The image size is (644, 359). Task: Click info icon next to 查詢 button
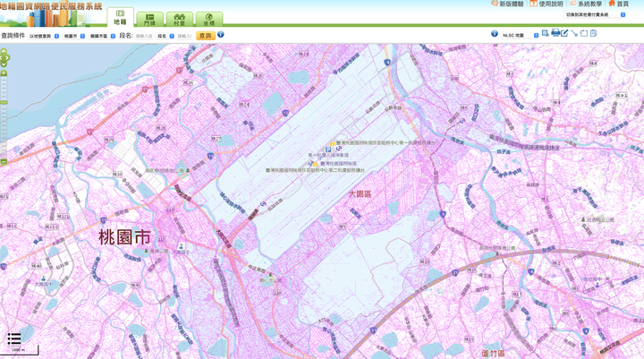point(221,35)
